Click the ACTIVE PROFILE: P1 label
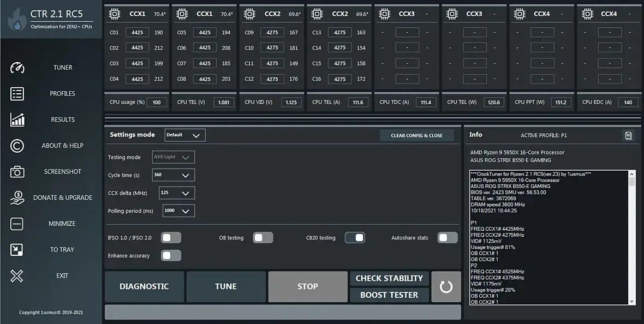The height and width of the screenshot is (324, 644). pos(544,135)
